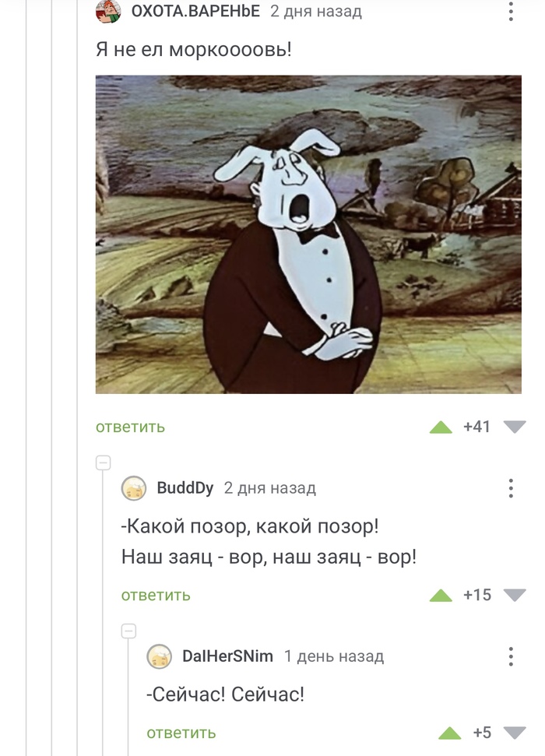The width and height of the screenshot is (545, 756).
Task: Open the BuddDy username profile
Action: (185, 488)
